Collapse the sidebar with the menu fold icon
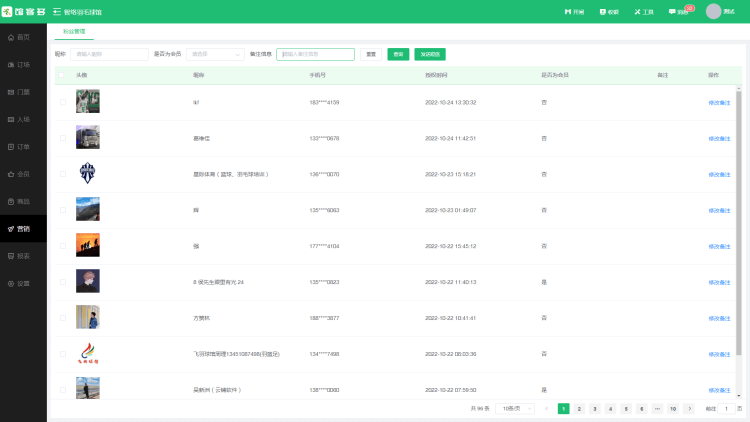The height and width of the screenshot is (422, 750). (x=56, y=12)
